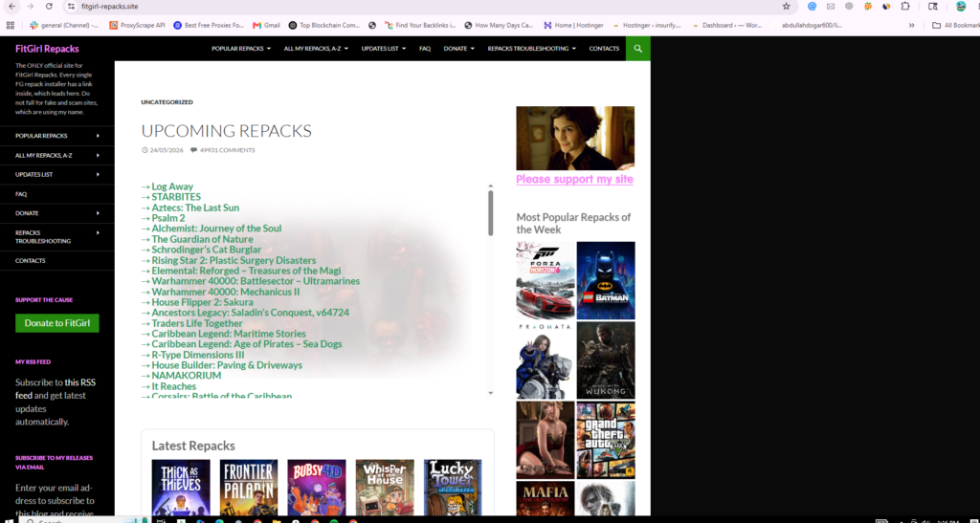Open the LEGO Batman cover
Viewport: 980px width, 523px height.
click(606, 281)
